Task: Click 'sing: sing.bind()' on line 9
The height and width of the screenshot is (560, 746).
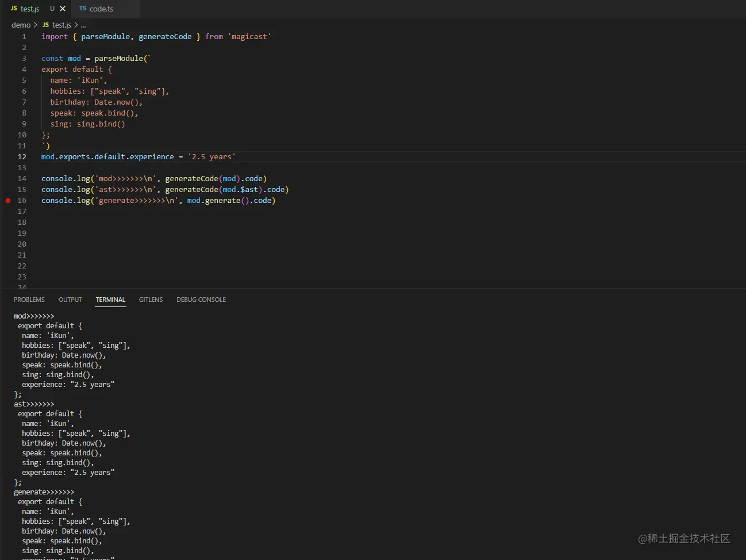Action: tap(87, 124)
